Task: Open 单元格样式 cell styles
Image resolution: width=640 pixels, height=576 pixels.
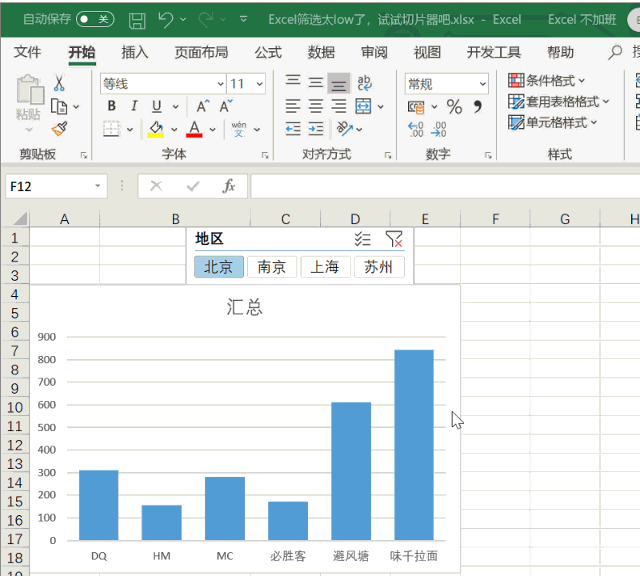Action: (x=552, y=122)
